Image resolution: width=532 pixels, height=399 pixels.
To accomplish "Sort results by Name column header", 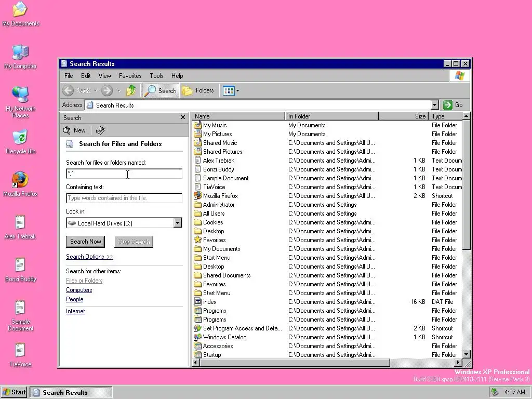I will pos(238,116).
